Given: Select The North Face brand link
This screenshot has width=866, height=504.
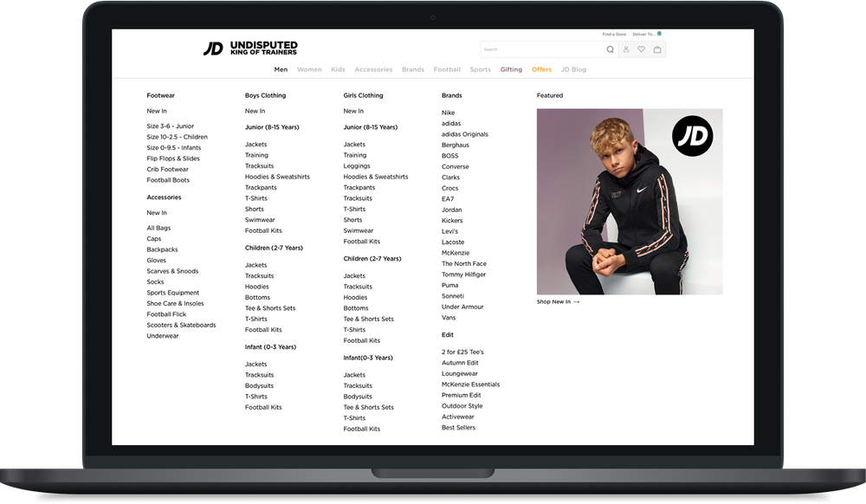Looking at the screenshot, I should (x=464, y=264).
